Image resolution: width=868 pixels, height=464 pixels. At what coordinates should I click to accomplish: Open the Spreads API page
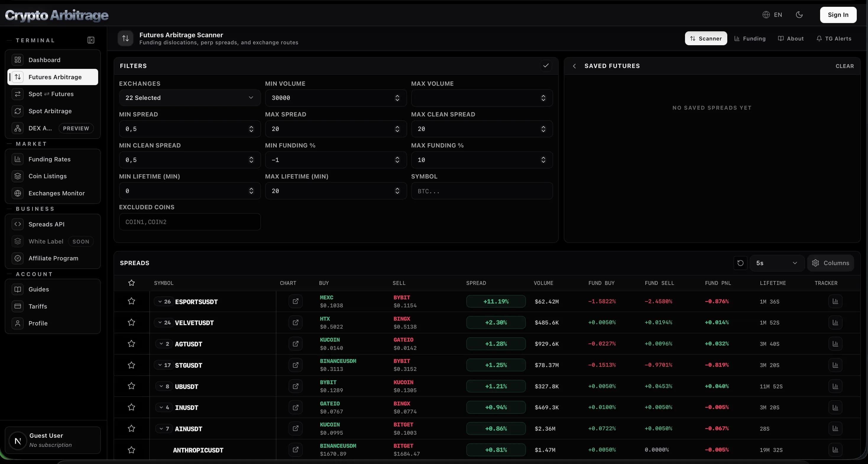click(53, 224)
